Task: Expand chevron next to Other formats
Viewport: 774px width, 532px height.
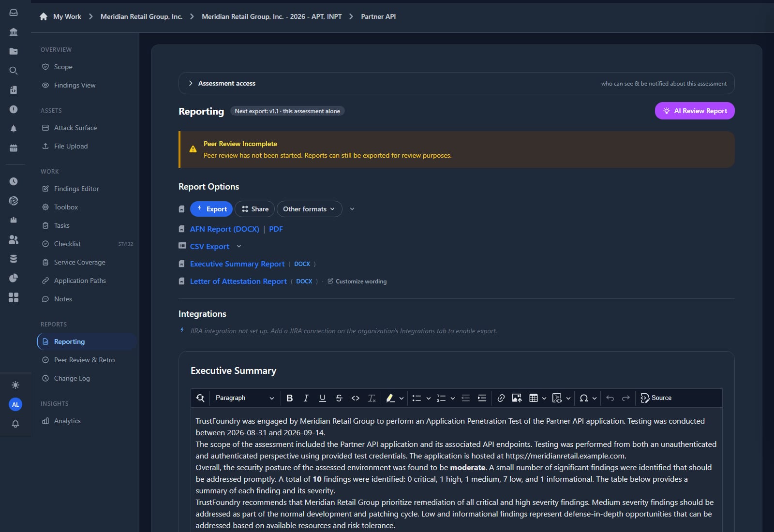Action: (x=352, y=209)
